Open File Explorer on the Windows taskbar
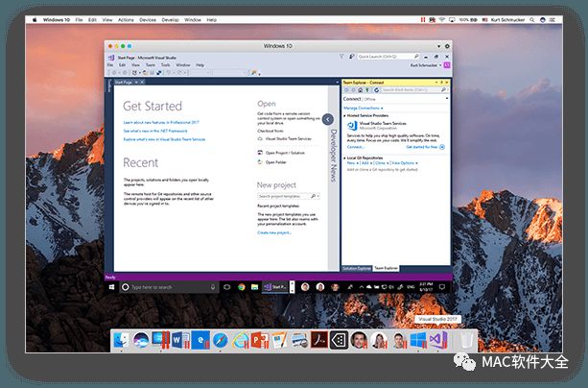 [254, 287]
